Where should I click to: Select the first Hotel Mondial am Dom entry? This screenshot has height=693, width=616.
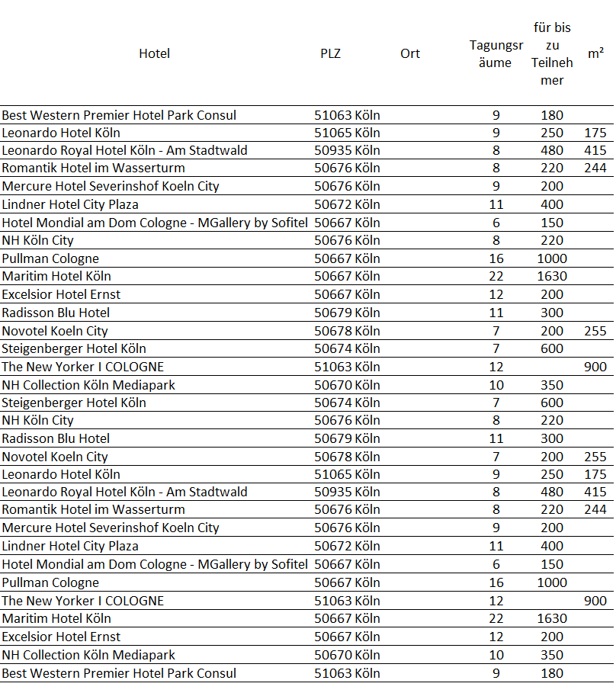[155, 223]
